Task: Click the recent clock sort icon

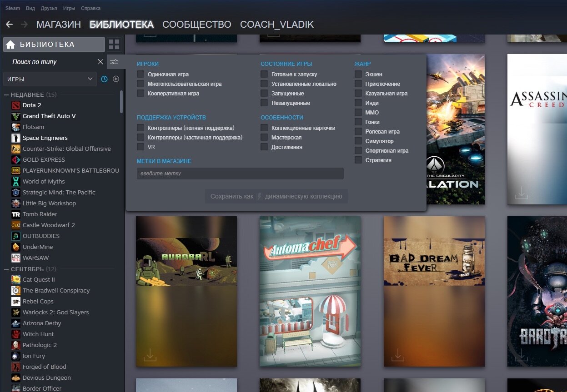Action: pos(104,79)
